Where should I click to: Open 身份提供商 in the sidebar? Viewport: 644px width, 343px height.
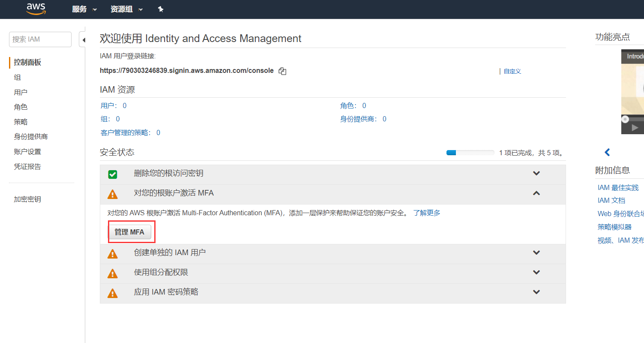click(31, 137)
